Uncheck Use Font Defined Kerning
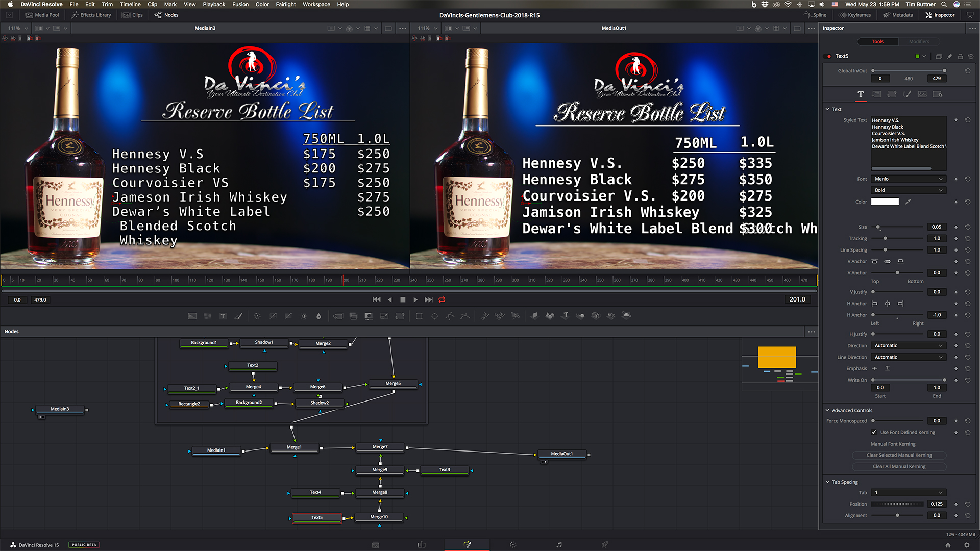Viewport: 980px width, 551px height. point(874,432)
